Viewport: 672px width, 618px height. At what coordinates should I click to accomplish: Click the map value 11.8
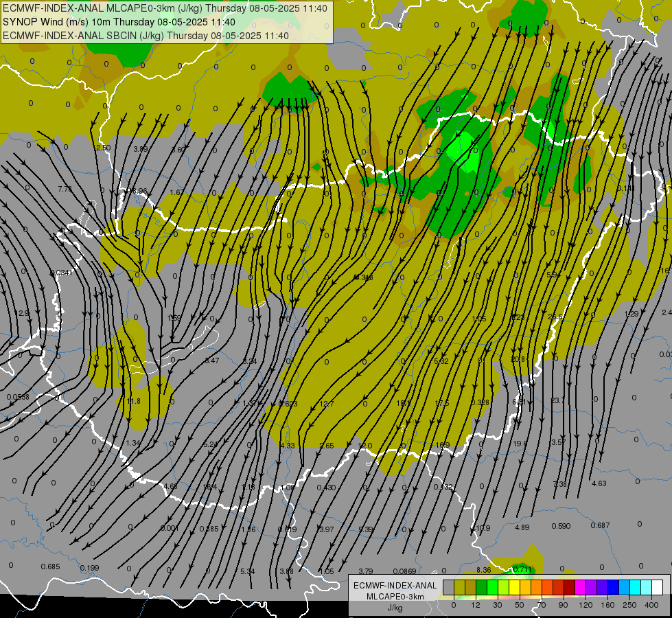(134, 401)
